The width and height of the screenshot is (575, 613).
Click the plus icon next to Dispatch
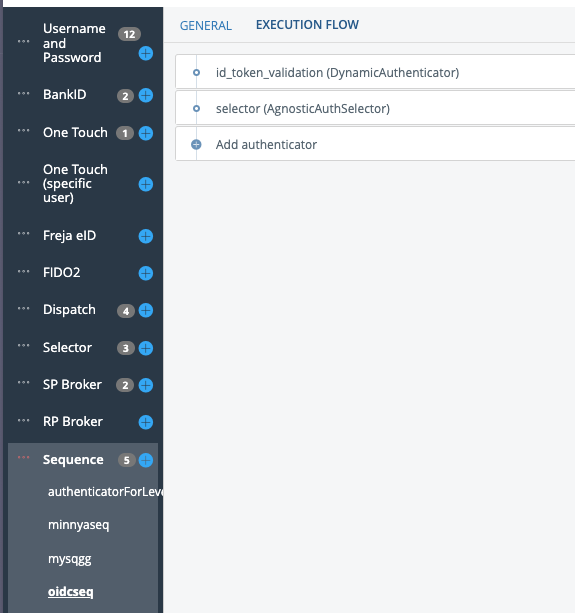146,310
